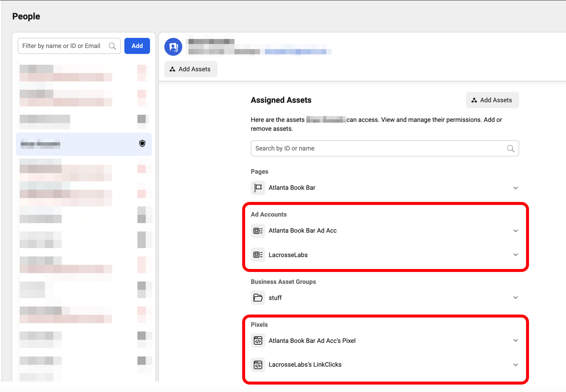Click the LacrosseLabs's LinkClicks pixel icon
Viewport: 566px width, 392px height.
pos(258,365)
